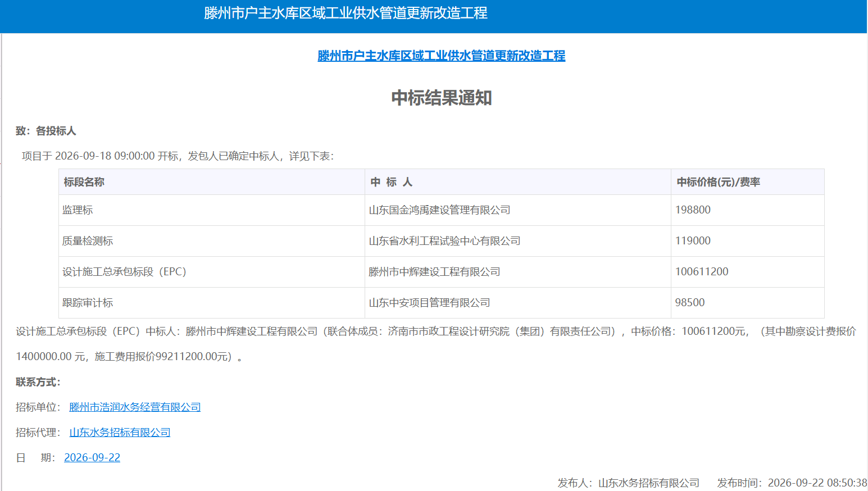The image size is (868, 491).
Task: Click the 联系方式 label
Action: tap(38, 382)
